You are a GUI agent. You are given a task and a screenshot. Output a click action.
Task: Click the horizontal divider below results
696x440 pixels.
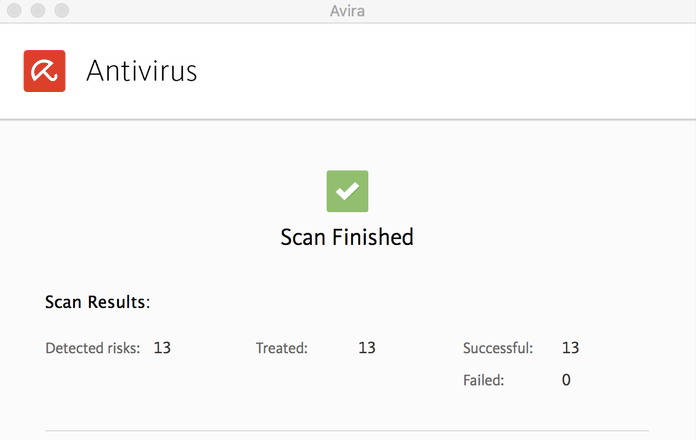click(x=347, y=430)
